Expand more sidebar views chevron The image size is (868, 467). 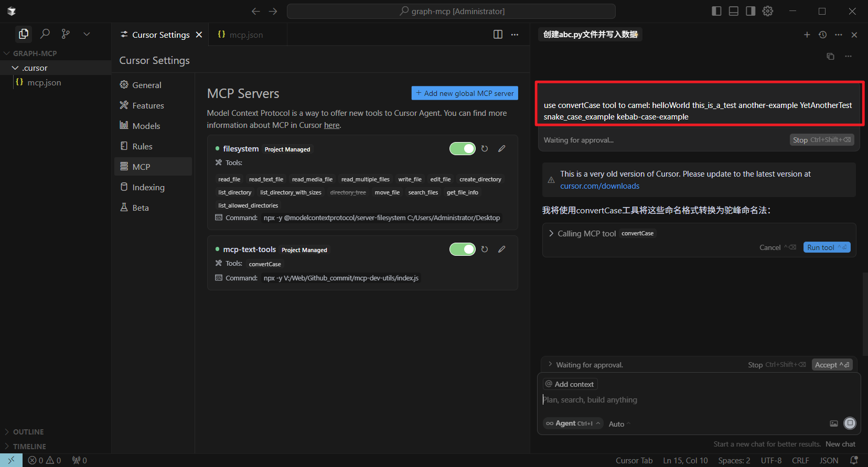[x=87, y=34]
